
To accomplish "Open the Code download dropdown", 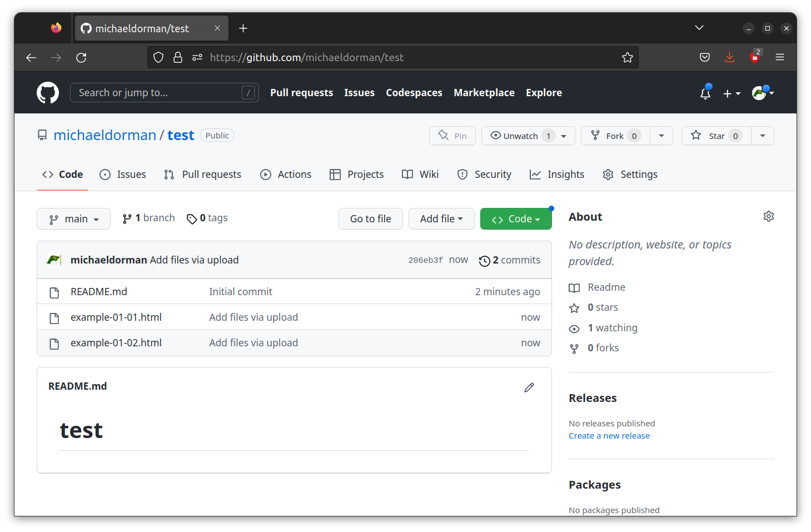I will [515, 218].
